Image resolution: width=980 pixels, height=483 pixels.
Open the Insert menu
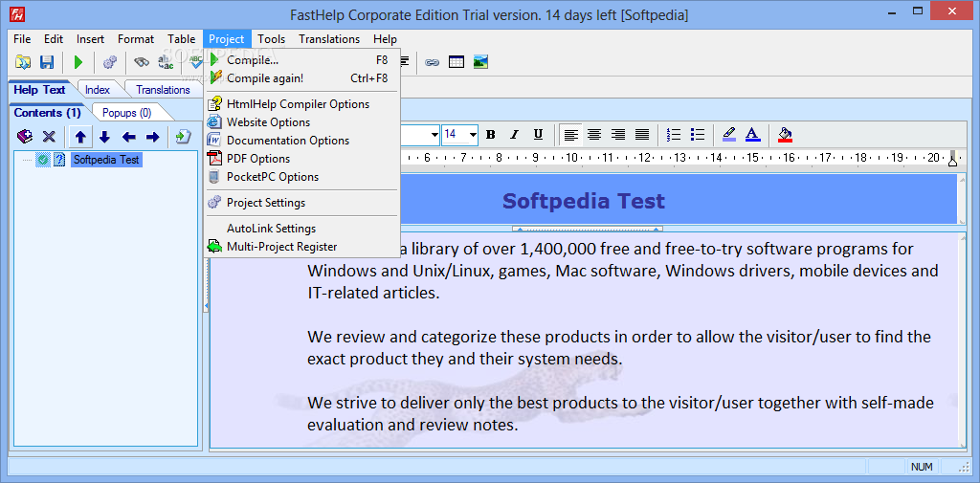click(x=91, y=39)
